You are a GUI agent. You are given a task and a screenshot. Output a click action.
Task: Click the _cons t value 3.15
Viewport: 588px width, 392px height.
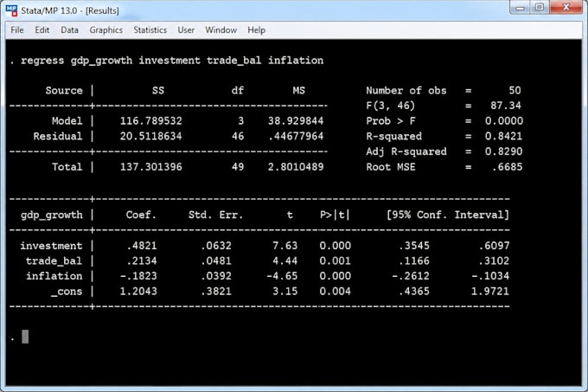click(x=284, y=292)
